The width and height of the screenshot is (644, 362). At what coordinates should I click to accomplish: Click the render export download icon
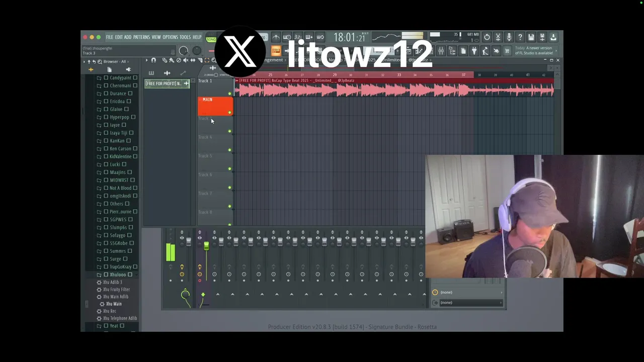pyautogui.click(x=553, y=37)
